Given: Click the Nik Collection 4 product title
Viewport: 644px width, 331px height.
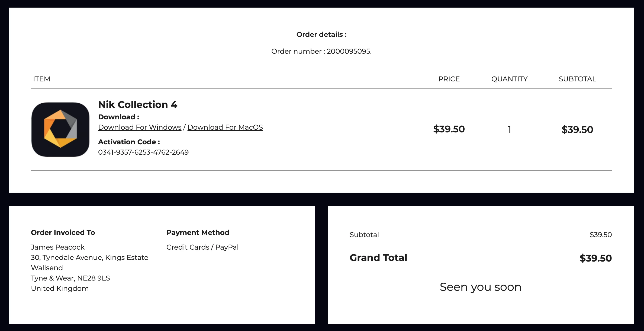Looking at the screenshot, I should coord(137,105).
